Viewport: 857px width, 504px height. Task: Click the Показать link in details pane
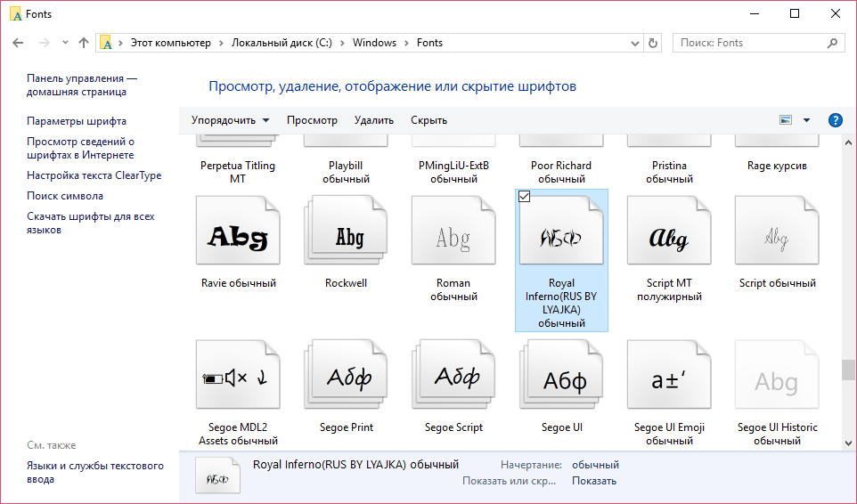[593, 481]
